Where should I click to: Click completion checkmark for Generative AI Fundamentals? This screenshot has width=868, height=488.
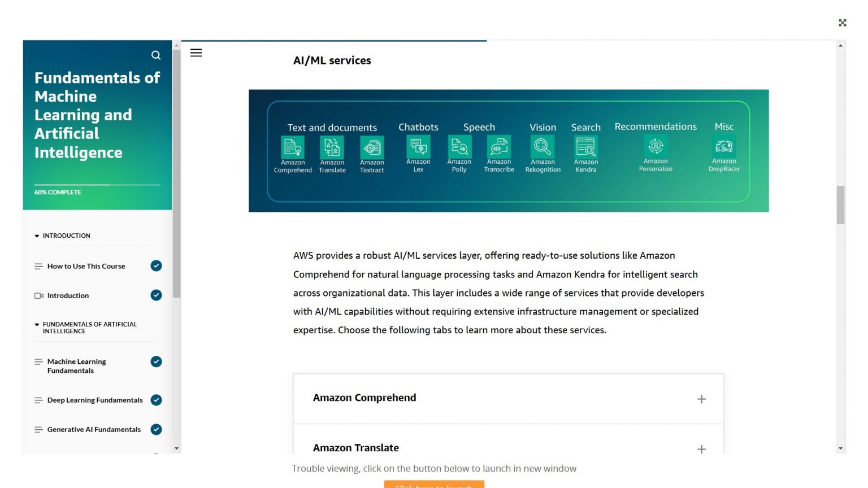[x=157, y=429]
